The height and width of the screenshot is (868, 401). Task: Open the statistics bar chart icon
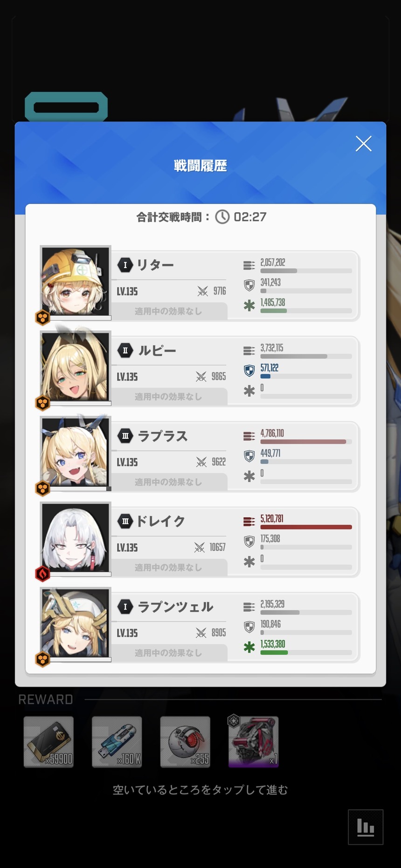coord(366,827)
